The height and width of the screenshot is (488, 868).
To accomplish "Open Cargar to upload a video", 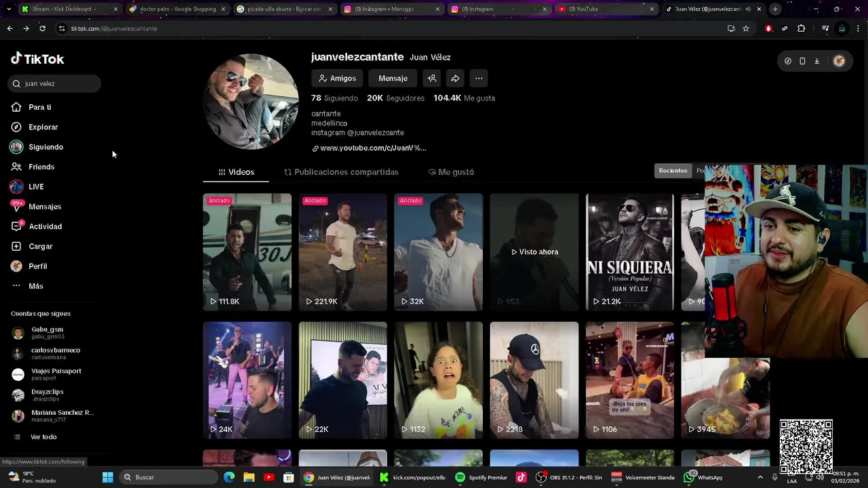I will click(40, 246).
